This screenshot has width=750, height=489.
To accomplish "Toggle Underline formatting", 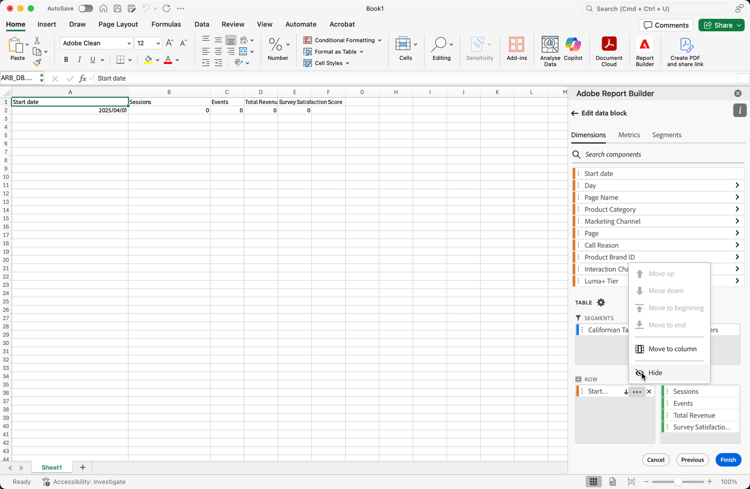I will 93,60.
